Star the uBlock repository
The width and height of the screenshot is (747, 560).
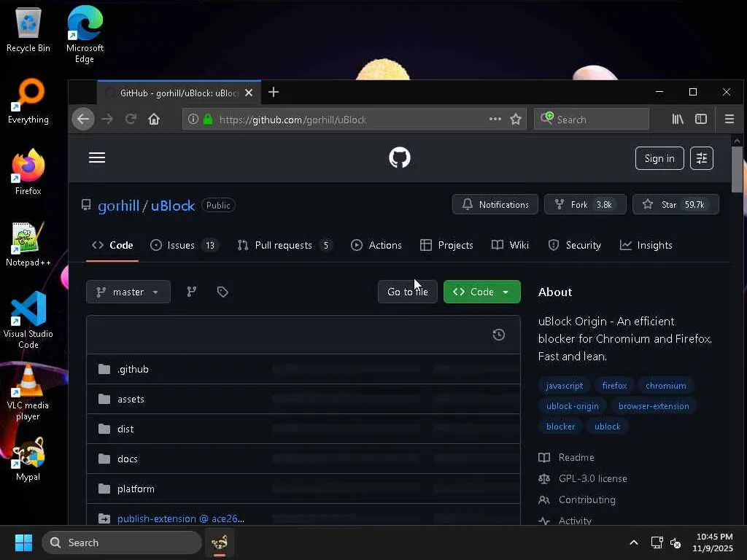point(676,204)
